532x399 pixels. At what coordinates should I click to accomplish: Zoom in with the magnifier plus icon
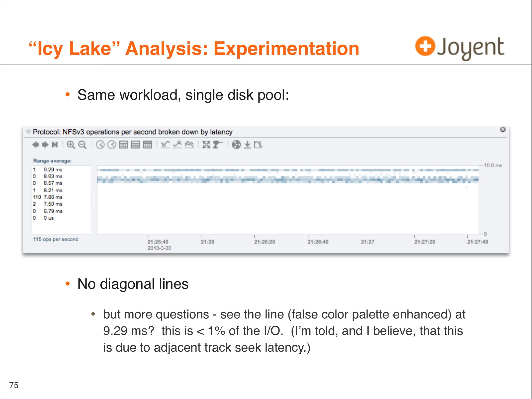point(71,145)
